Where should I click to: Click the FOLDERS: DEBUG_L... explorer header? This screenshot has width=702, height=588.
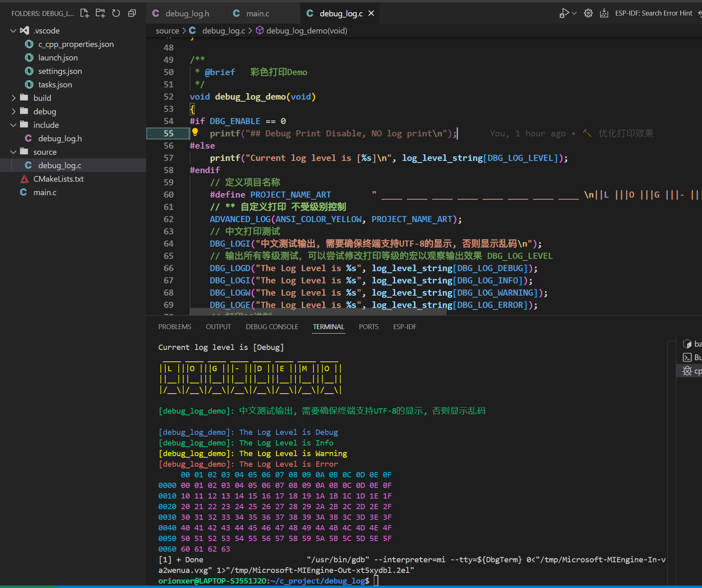[42, 13]
